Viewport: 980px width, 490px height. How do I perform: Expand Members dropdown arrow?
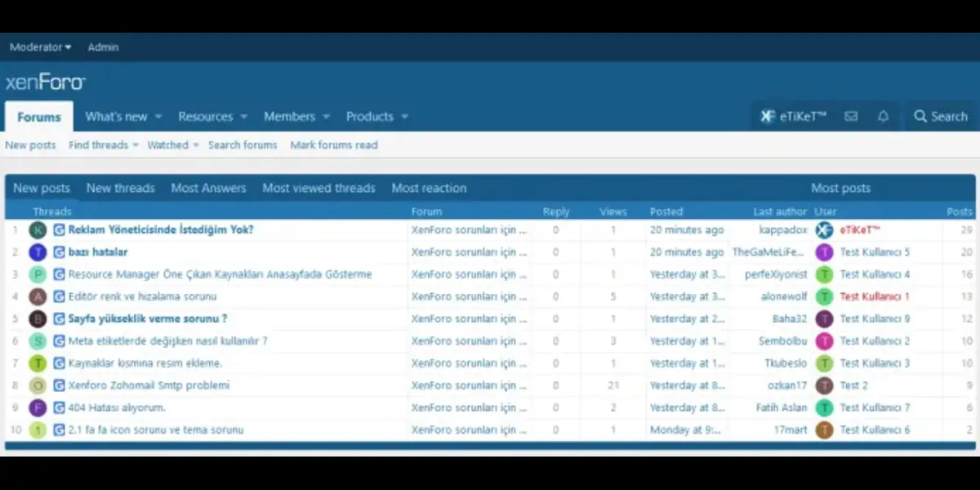[x=326, y=117]
